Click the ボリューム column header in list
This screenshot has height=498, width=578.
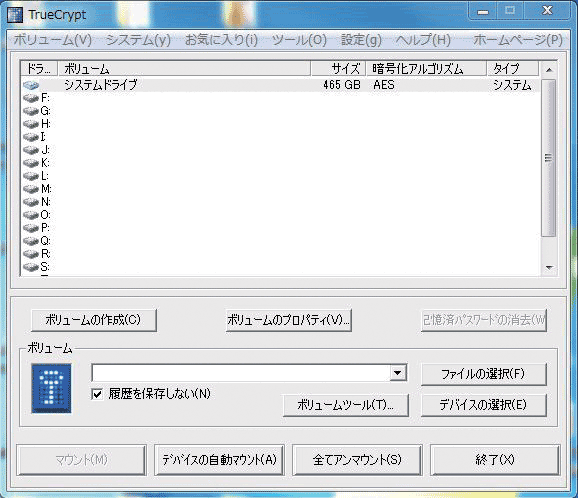pos(184,69)
